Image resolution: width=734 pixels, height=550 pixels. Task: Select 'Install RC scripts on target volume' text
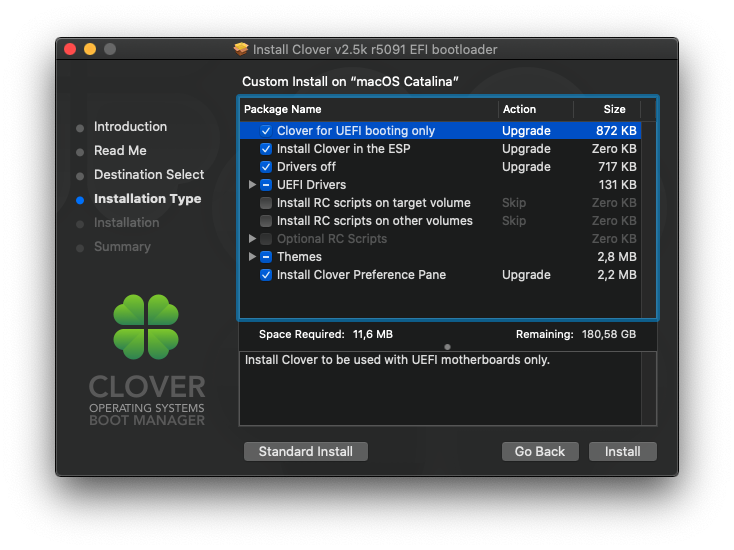click(374, 203)
